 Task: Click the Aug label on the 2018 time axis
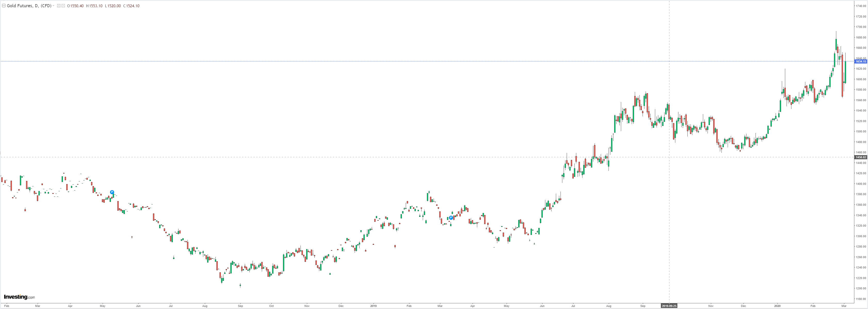pyautogui.click(x=205, y=306)
